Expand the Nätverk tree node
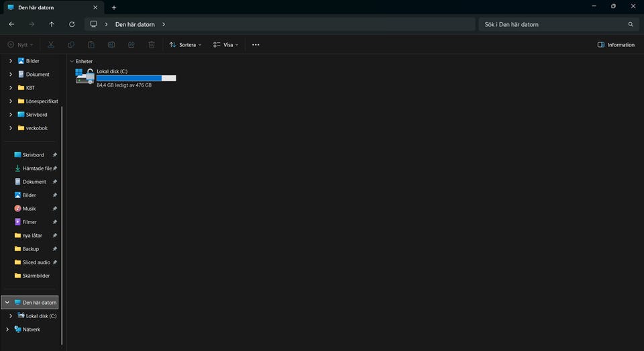This screenshot has height=351, width=644. click(x=7, y=330)
